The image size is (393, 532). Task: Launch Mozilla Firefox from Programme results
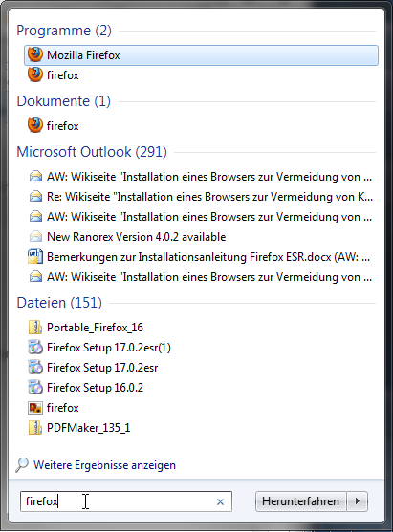tap(201, 55)
